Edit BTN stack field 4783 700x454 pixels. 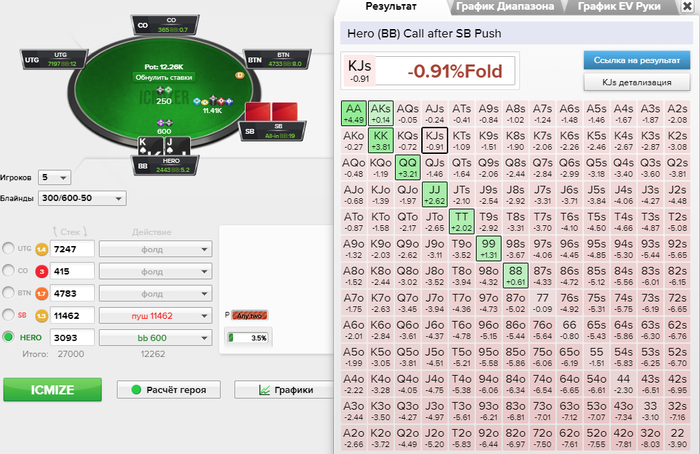click(72, 294)
